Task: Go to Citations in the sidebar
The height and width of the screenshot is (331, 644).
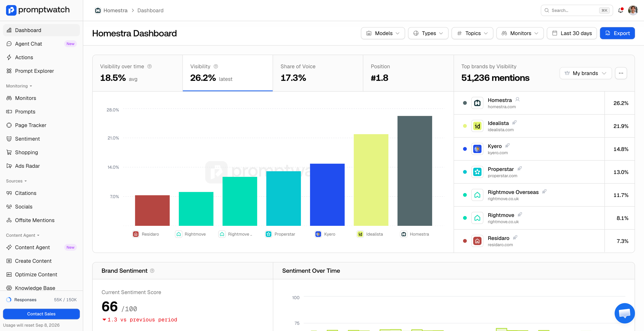Action: click(x=41, y=193)
